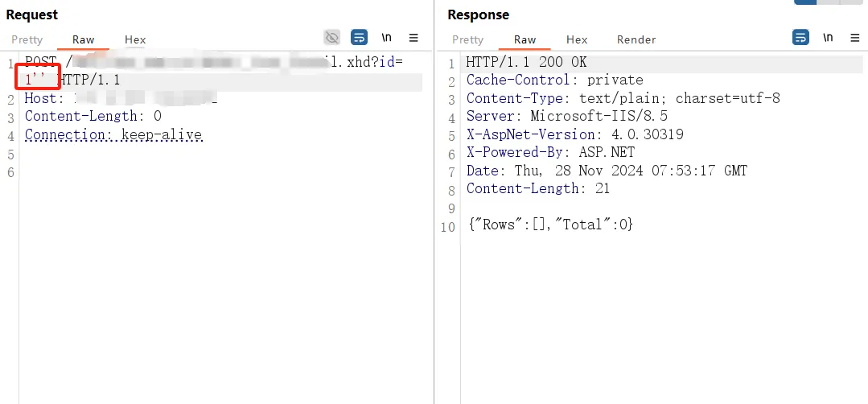Screen dimensions: 868x404
Task: Select the Request Raw tab
Action: [84, 40]
